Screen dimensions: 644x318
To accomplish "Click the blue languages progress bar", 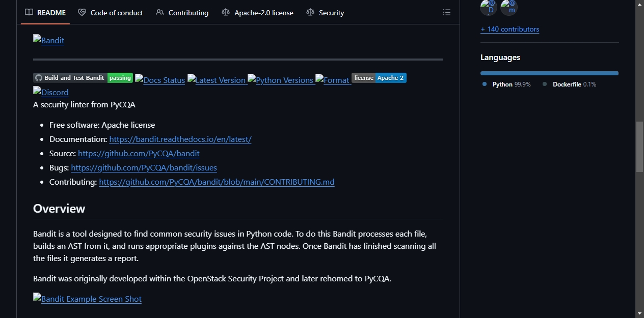I will [549, 73].
